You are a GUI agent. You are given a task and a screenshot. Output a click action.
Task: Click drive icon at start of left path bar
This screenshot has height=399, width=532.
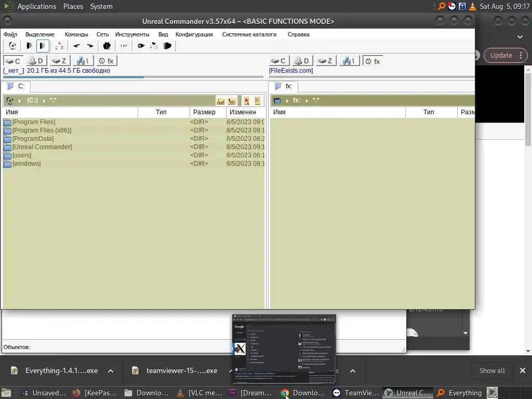tap(10, 100)
